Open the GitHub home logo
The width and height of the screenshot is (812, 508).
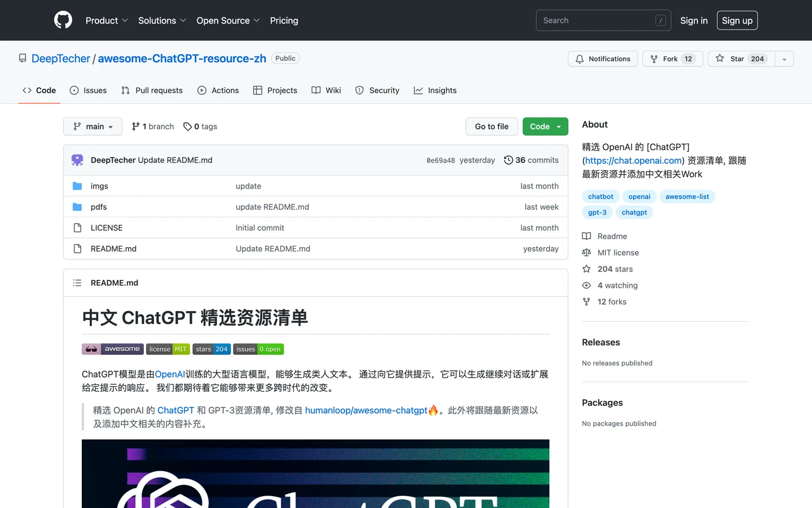click(x=63, y=20)
